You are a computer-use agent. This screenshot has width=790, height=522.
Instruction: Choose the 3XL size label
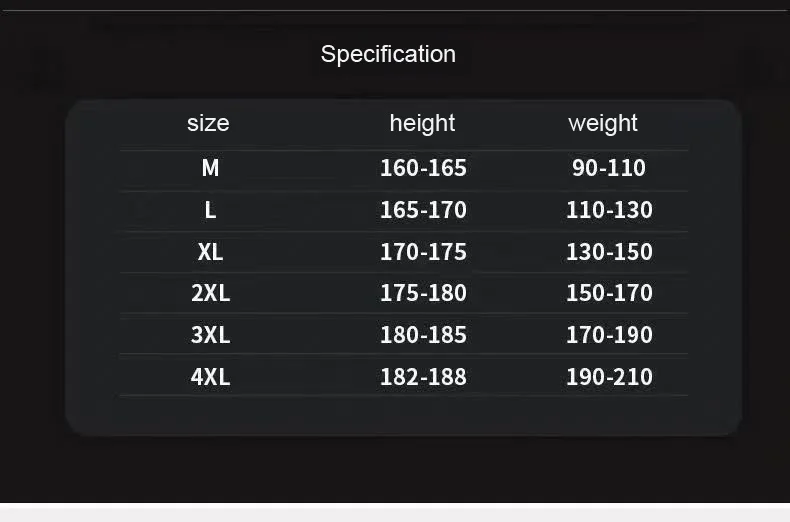point(210,335)
